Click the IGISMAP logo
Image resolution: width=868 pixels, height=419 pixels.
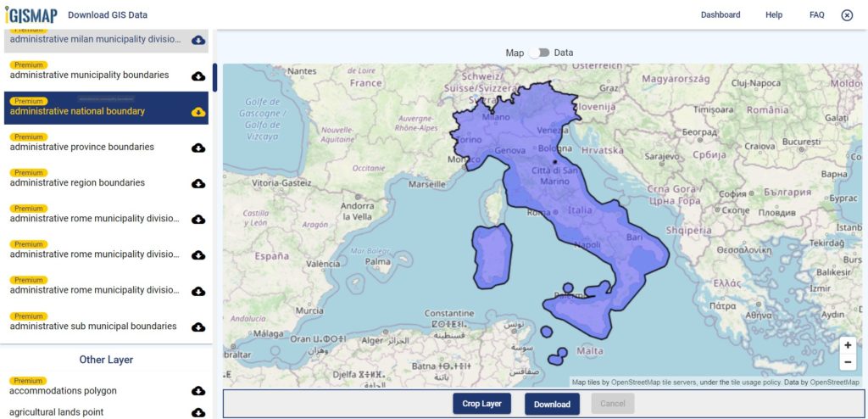click(x=31, y=15)
